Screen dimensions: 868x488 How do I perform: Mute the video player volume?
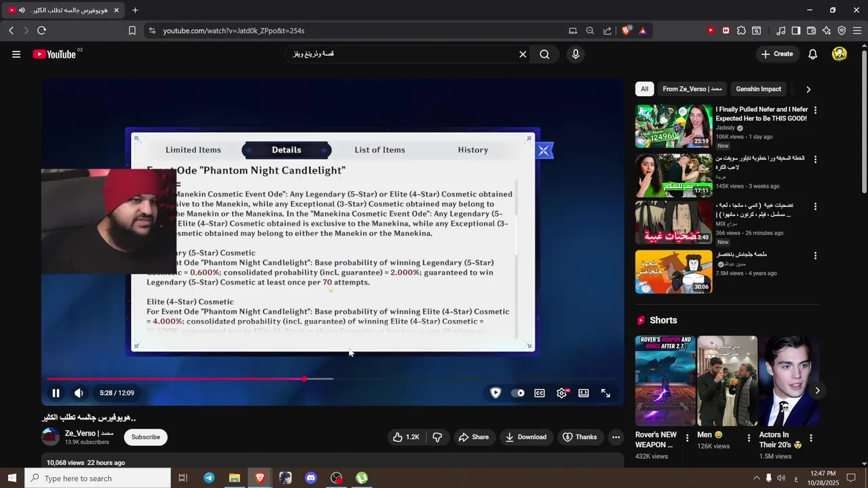(x=79, y=393)
